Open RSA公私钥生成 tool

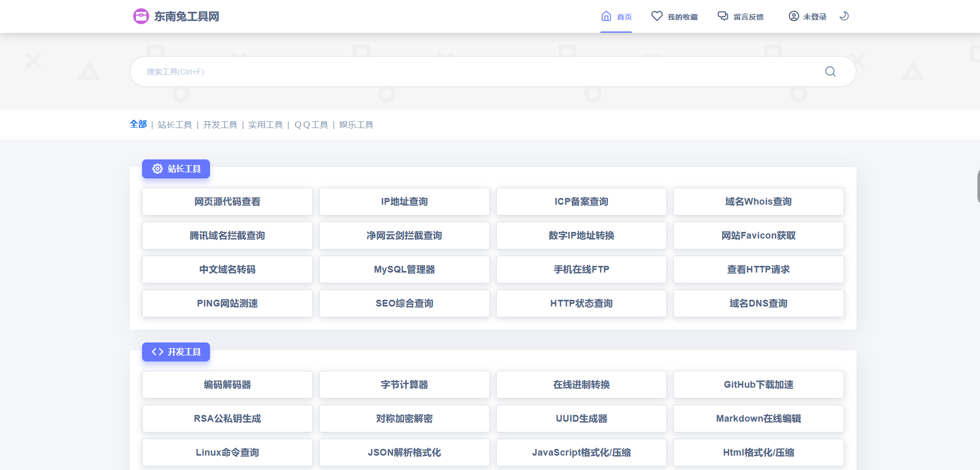click(227, 419)
